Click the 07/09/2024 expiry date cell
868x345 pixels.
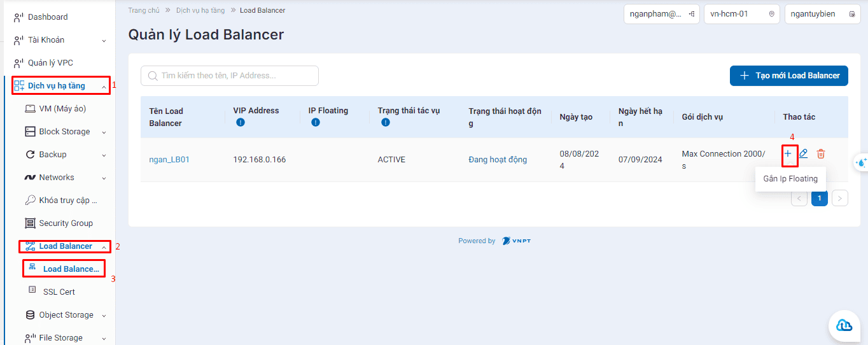click(x=640, y=160)
